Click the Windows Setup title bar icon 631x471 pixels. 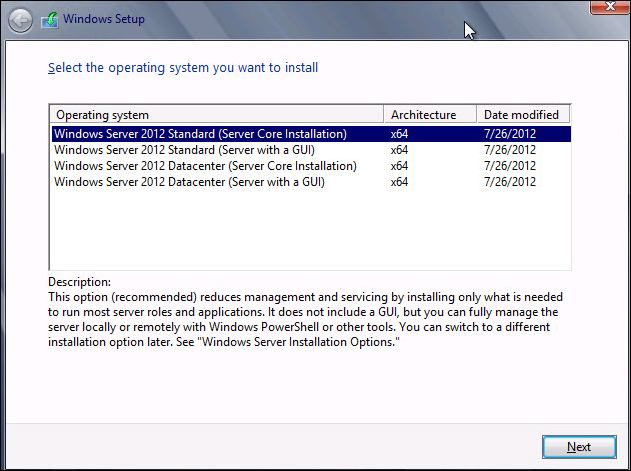pos(49,19)
